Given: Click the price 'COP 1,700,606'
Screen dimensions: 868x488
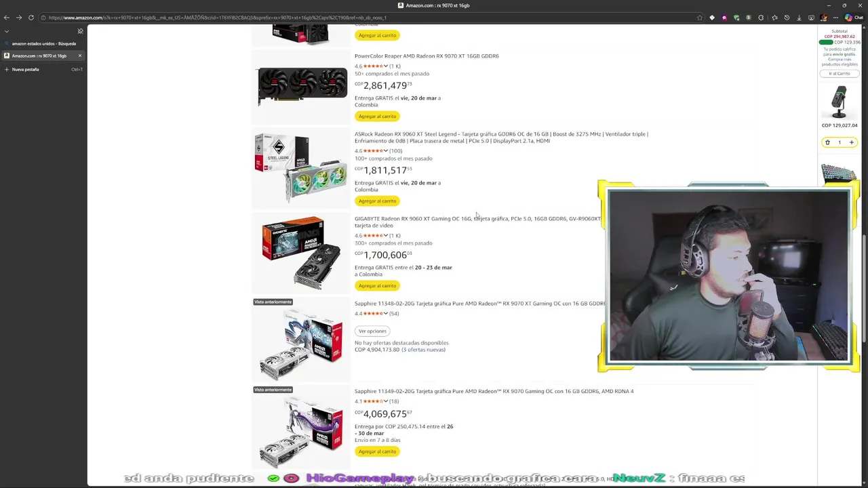Looking at the screenshot, I should click(383, 255).
